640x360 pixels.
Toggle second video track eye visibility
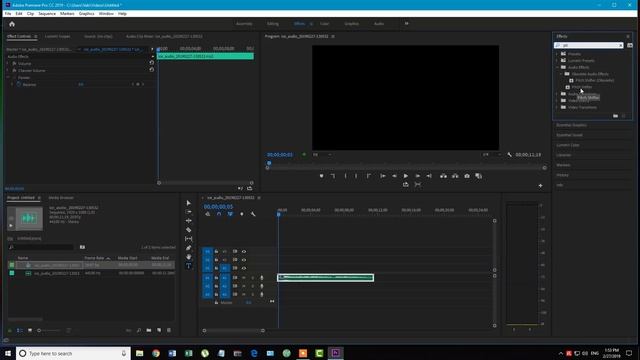click(x=244, y=260)
